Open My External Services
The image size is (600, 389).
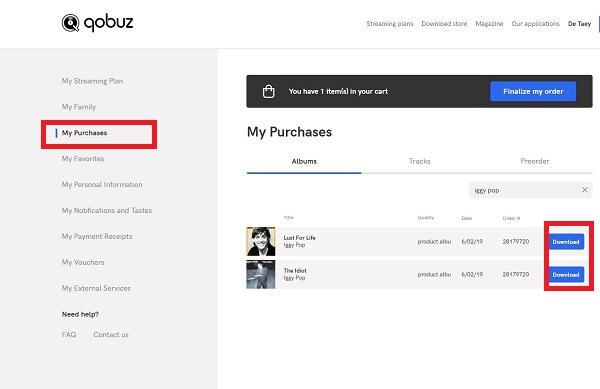[x=96, y=288]
